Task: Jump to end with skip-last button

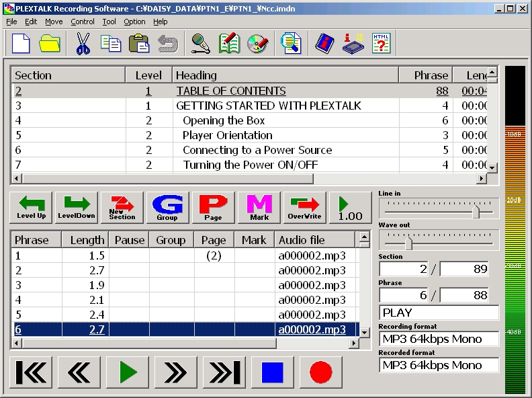Action: (x=224, y=372)
